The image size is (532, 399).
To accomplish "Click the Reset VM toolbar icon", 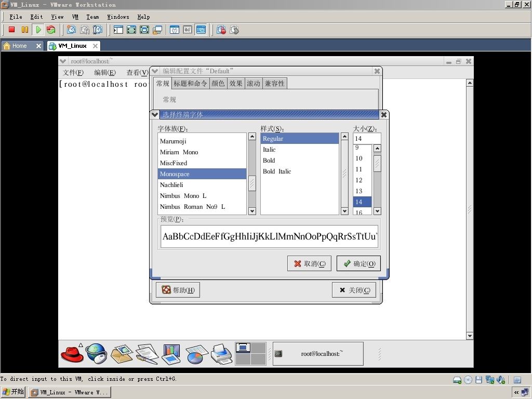I will [51, 30].
